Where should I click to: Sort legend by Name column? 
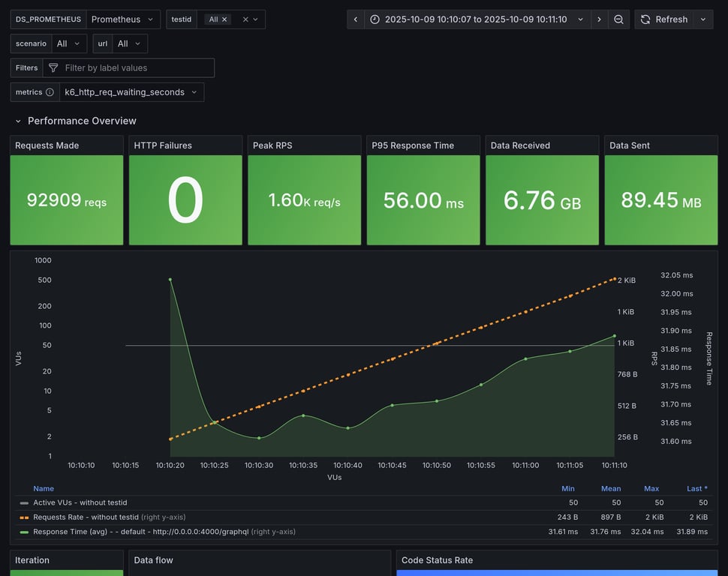pos(44,488)
